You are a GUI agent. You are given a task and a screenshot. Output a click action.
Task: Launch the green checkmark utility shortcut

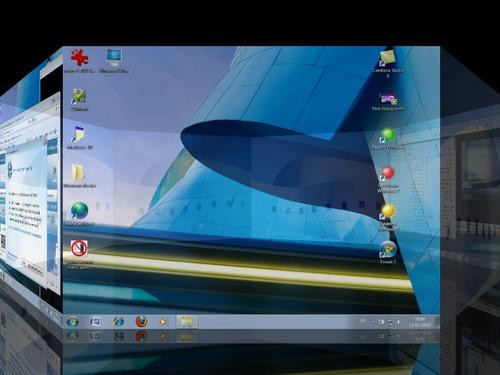(x=79, y=96)
